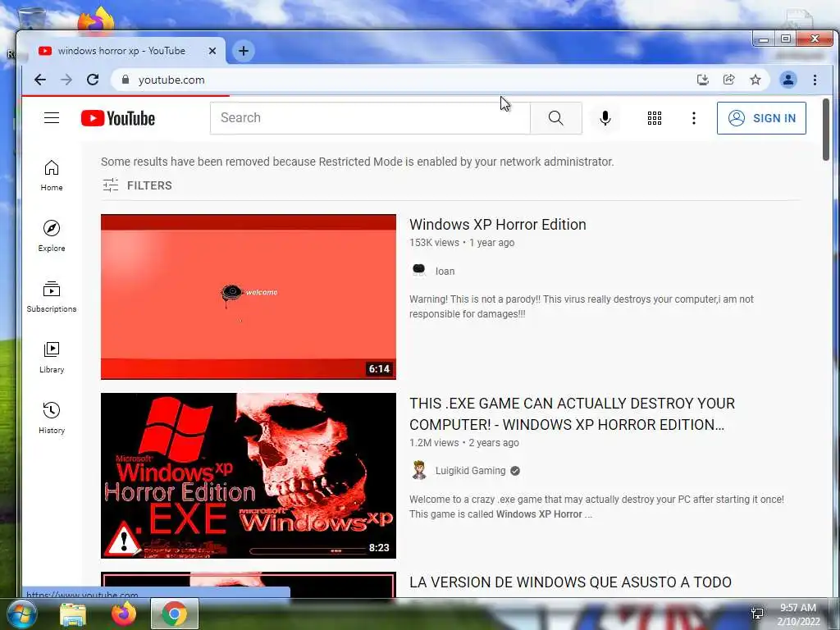Open the YouTube hamburger guide menu
840x630 pixels.
click(52, 118)
